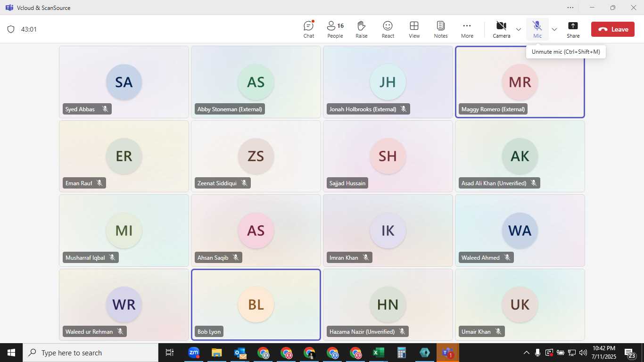
Task: Click Hazama Nazir's muted mic icon
Action: coord(402,331)
